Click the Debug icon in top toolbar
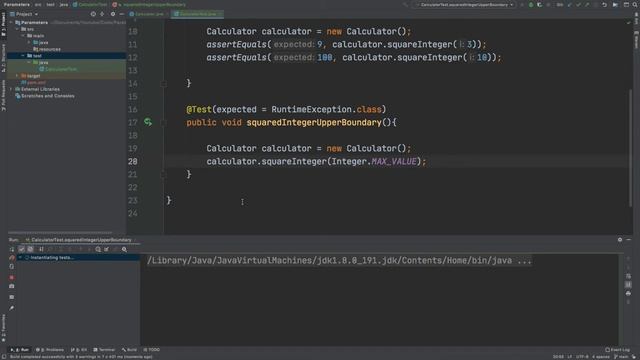The width and height of the screenshot is (640, 360). (540, 5)
